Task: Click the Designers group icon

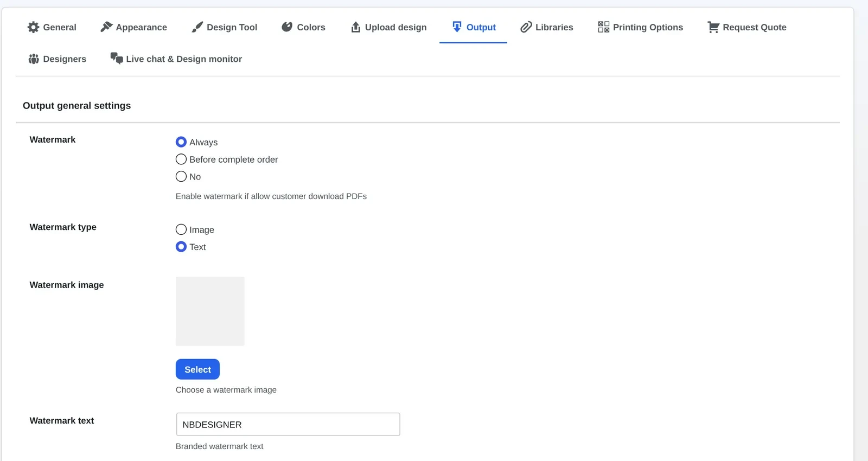Action: [x=34, y=59]
